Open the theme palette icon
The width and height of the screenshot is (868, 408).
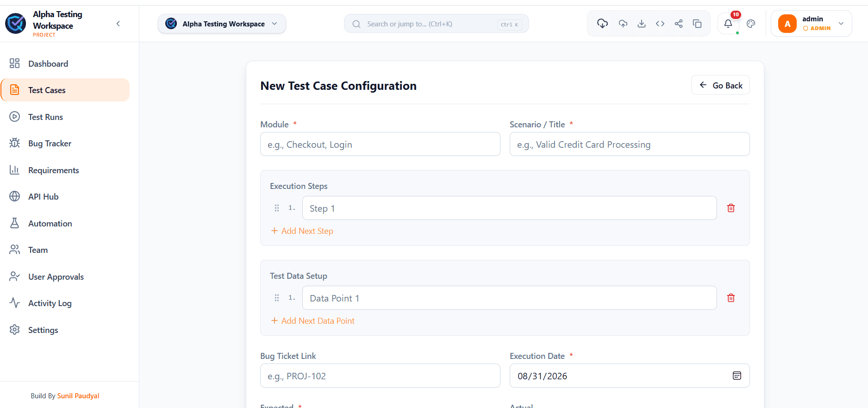(751, 24)
